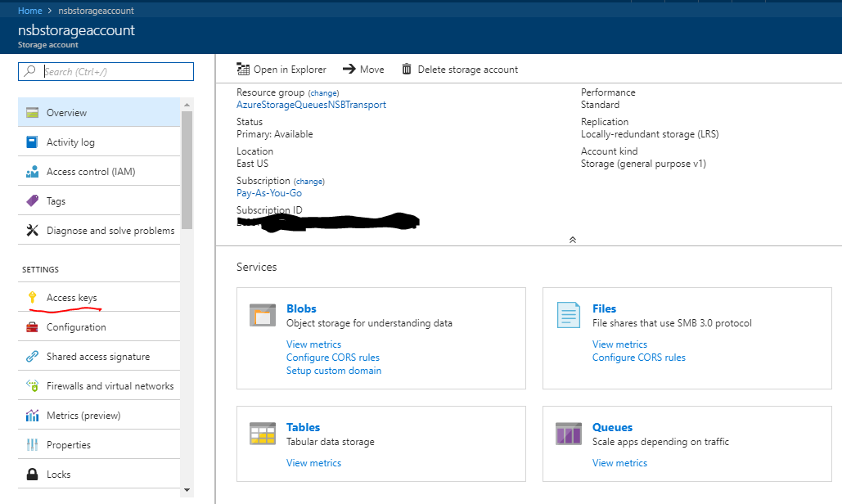The width and height of the screenshot is (842, 504).
Task: Click Delete storage account button
Action: pyautogui.click(x=460, y=70)
